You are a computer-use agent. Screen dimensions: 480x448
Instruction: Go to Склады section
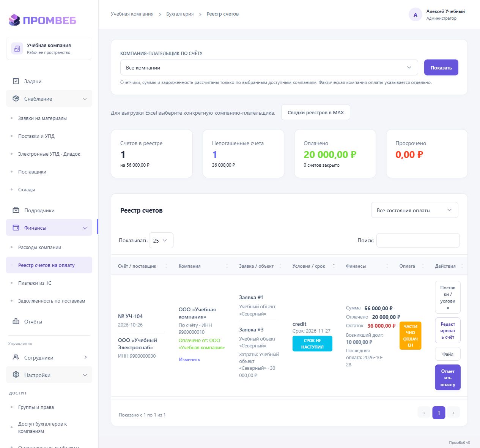point(27,190)
